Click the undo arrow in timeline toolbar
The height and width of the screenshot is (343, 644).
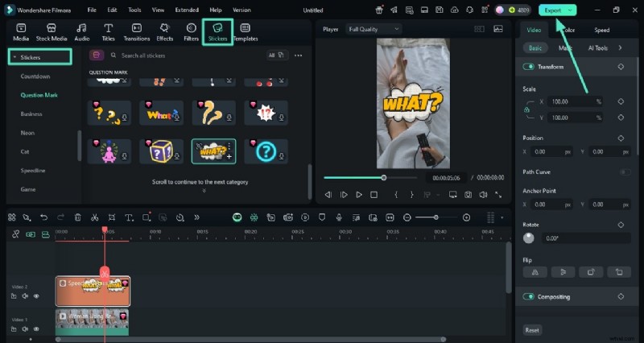43,217
